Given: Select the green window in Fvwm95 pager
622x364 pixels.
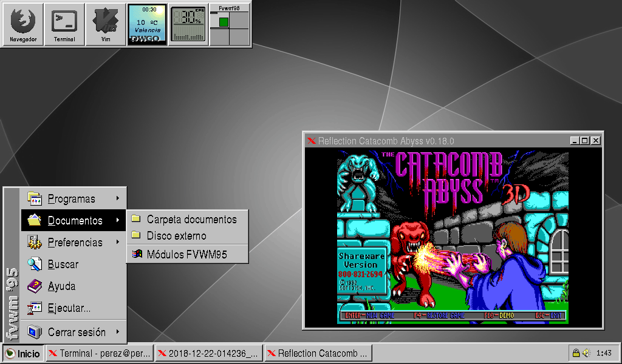Looking at the screenshot, I should 224,22.
